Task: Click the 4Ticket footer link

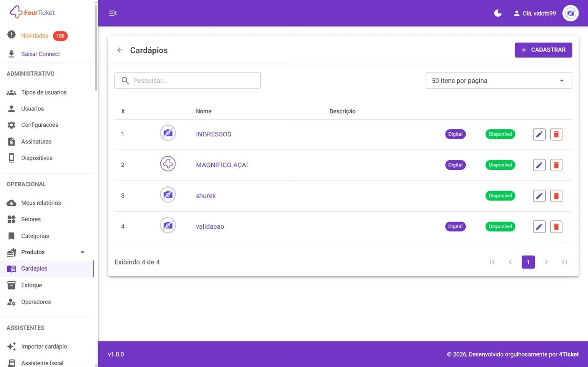Action: coord(569,354)
